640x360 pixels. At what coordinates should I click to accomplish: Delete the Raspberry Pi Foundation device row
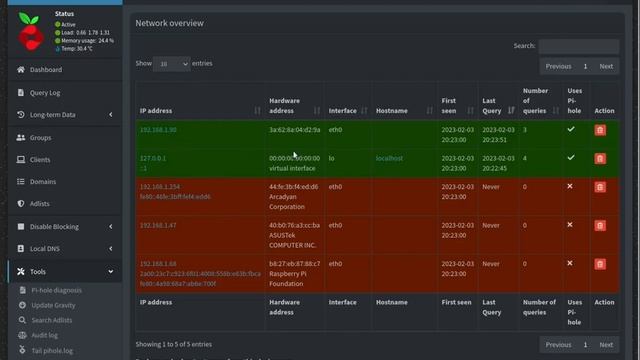[600, 264]
